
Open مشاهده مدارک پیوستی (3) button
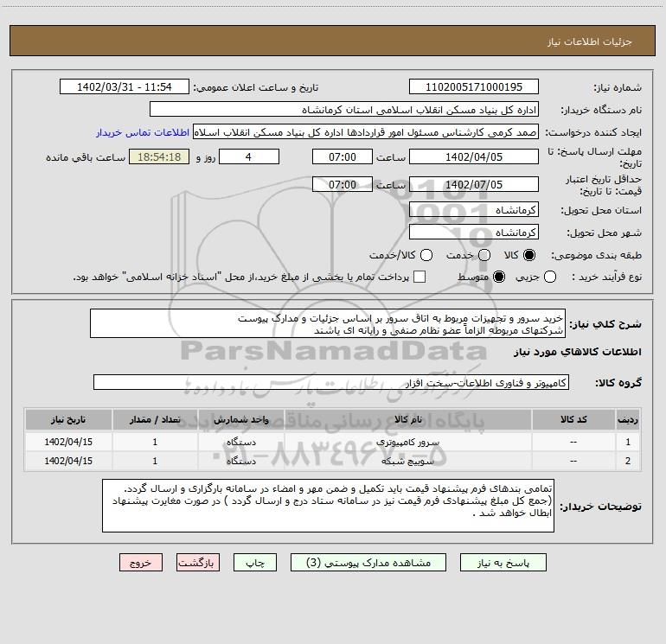coord(368,563)
